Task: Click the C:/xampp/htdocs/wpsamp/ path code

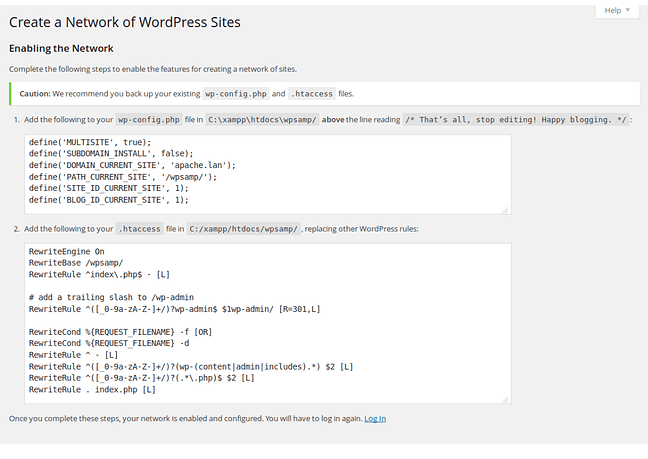Action: (243, 229)
